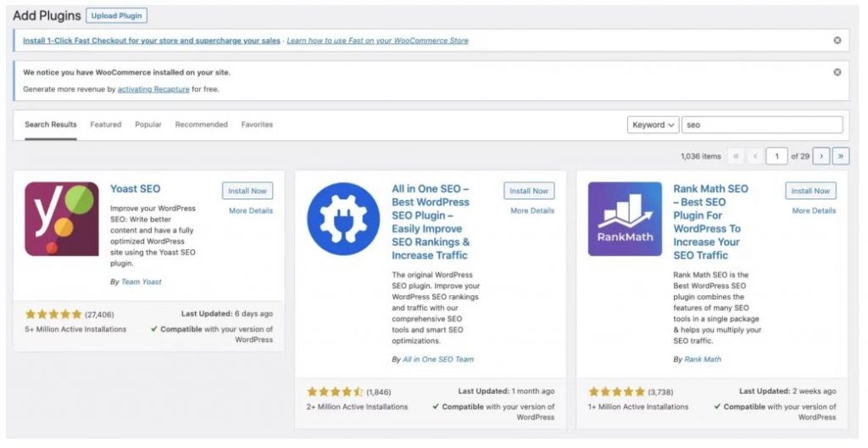
Task: Open the Recommended tab
Action: point(202,125)
